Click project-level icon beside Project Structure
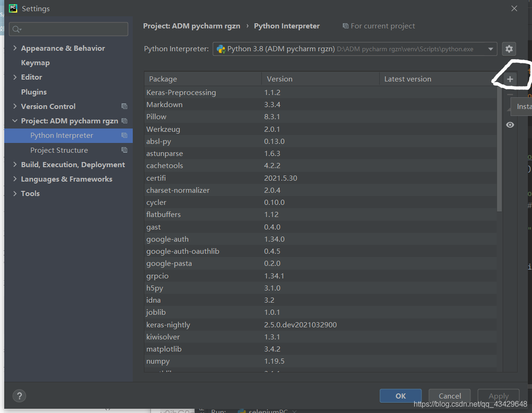 124,150
